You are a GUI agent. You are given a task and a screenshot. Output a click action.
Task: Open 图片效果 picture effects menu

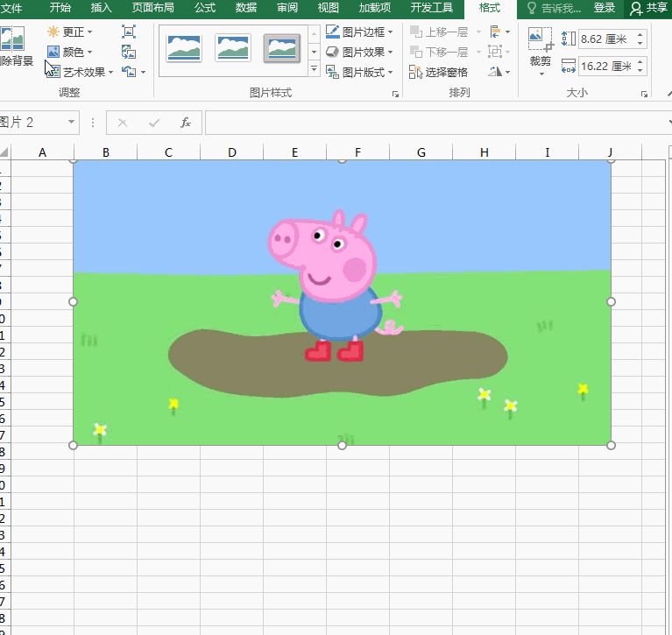tap(359, 52)
